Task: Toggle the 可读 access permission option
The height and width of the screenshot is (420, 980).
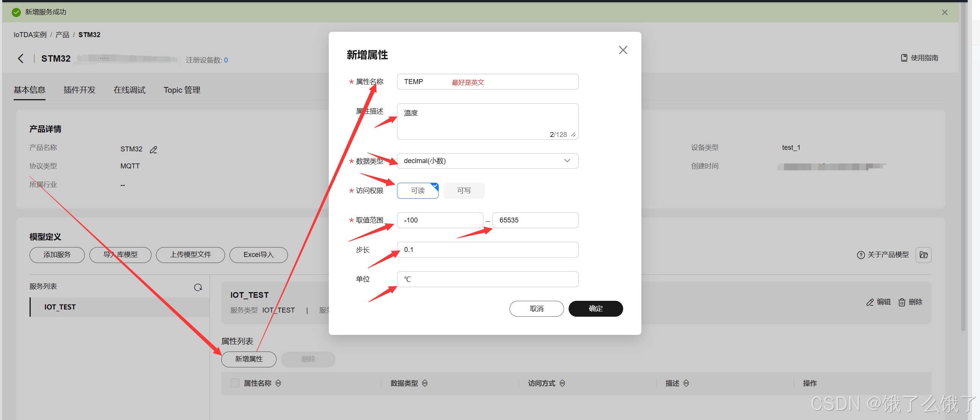Action: (x=417, y=191)
